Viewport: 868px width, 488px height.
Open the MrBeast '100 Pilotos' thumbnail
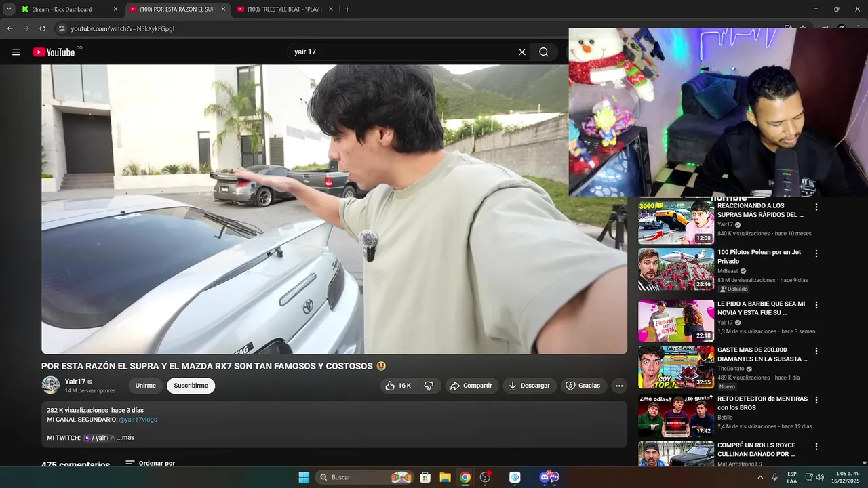click(676, 269)
